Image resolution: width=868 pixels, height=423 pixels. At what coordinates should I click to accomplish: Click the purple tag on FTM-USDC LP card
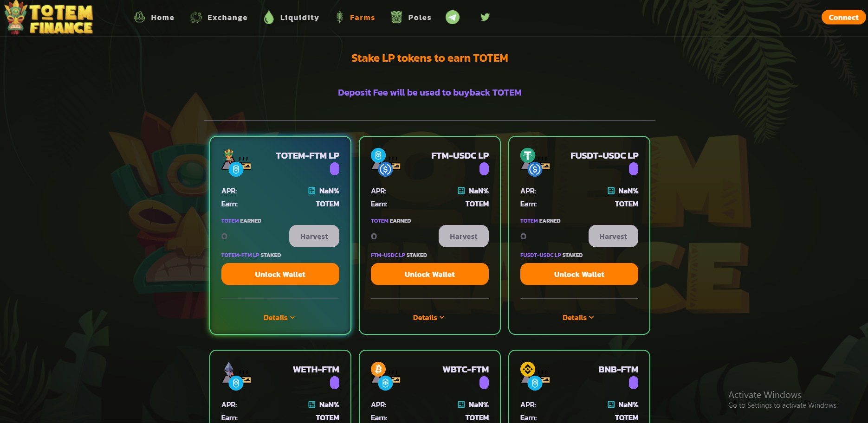pos(484,169)
